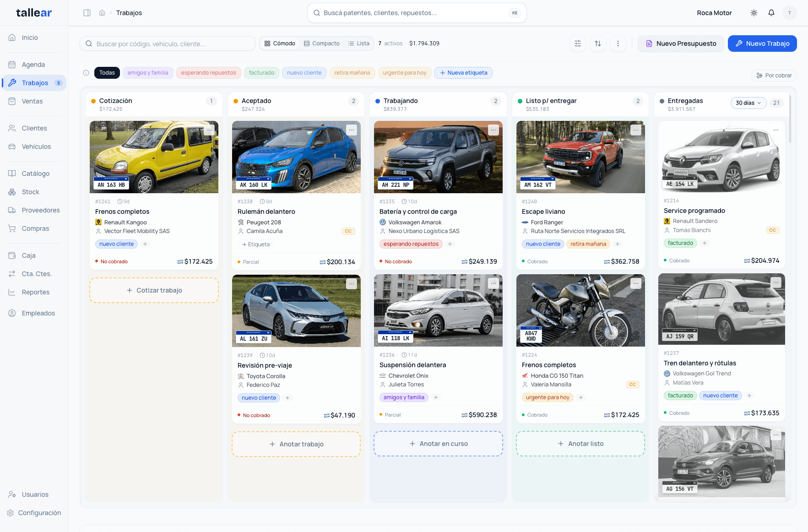
Task: Open options menu on Renault Kangoo card
Action: (209, 130)
